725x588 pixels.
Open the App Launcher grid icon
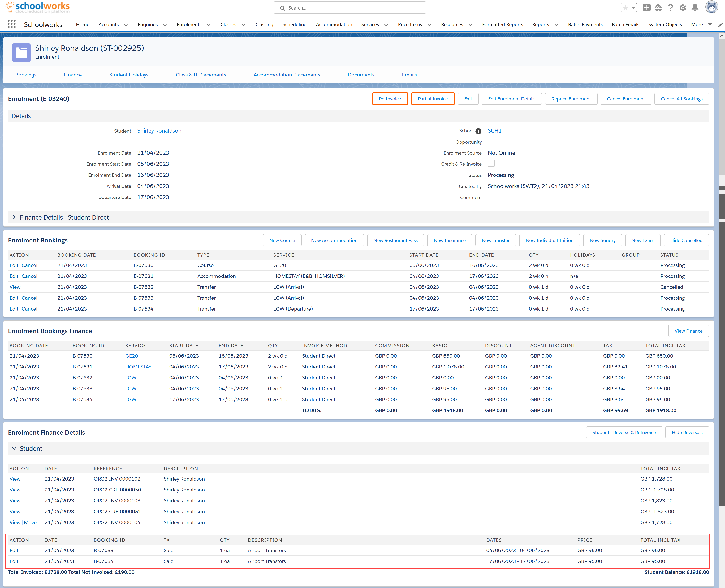11,24
